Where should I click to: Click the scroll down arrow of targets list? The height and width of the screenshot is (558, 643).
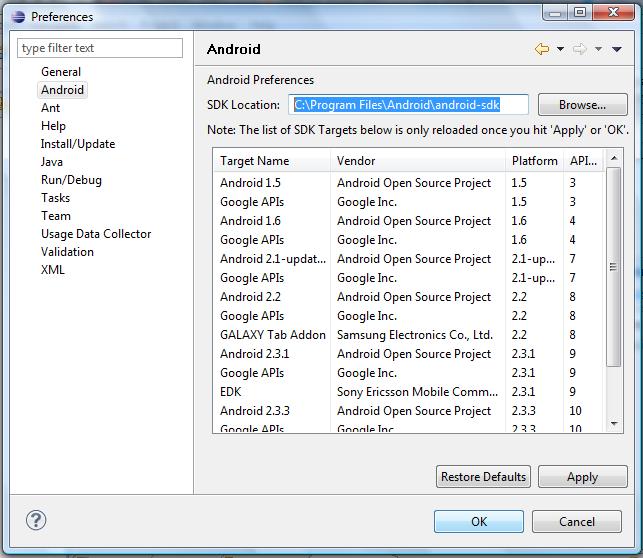[614, 424]
